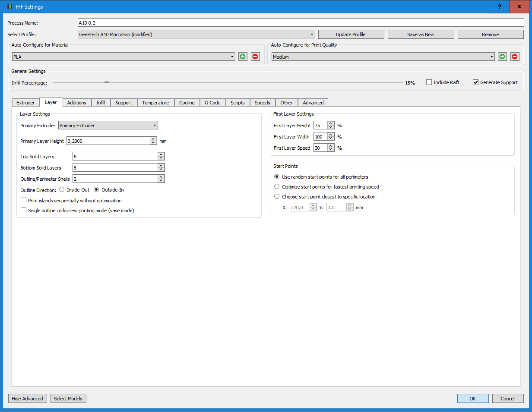Click the Primary Layer Height value field

pyautogui.click(x=108, y=141)
